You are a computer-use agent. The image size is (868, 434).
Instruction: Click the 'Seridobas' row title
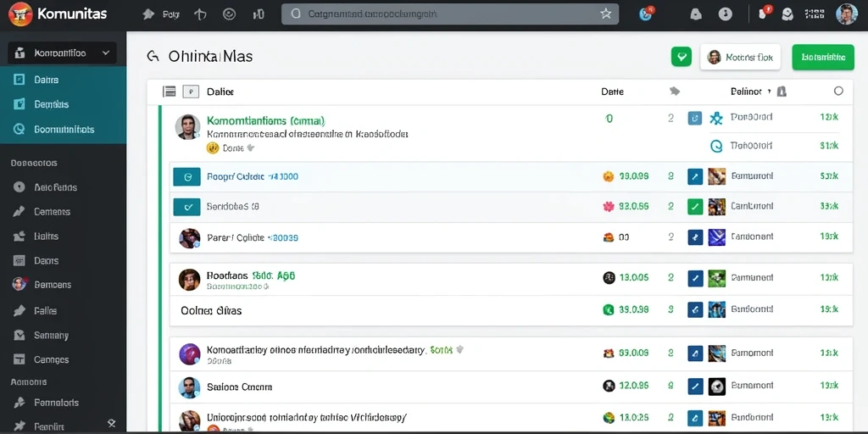pyautogui.click(x=233, y=207)
